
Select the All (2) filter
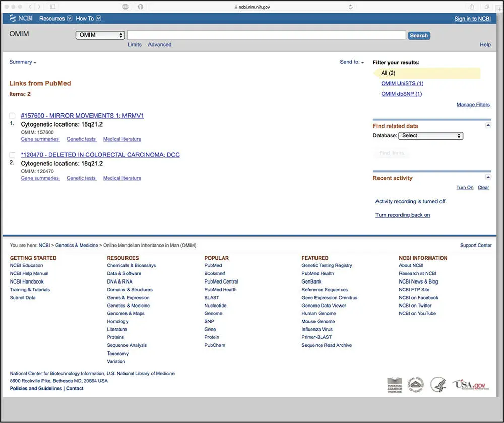click(x=388, y=73)
